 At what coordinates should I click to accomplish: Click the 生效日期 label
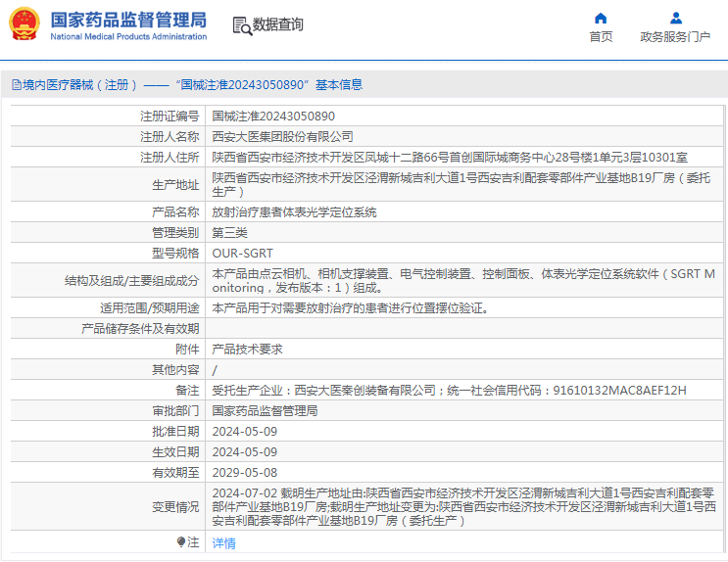(175, 452)
